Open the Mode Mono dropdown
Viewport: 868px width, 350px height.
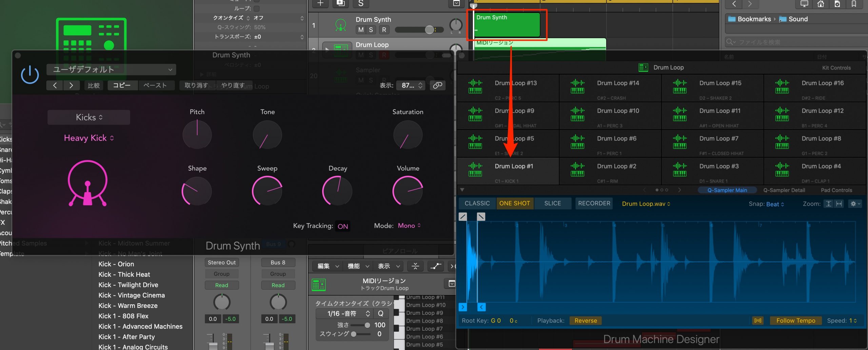(409, 226)
